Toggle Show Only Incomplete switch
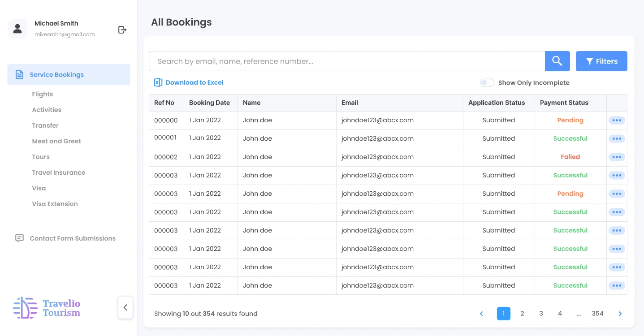The width and height of the screenshot is (644, 336). [x=487, y=83]
